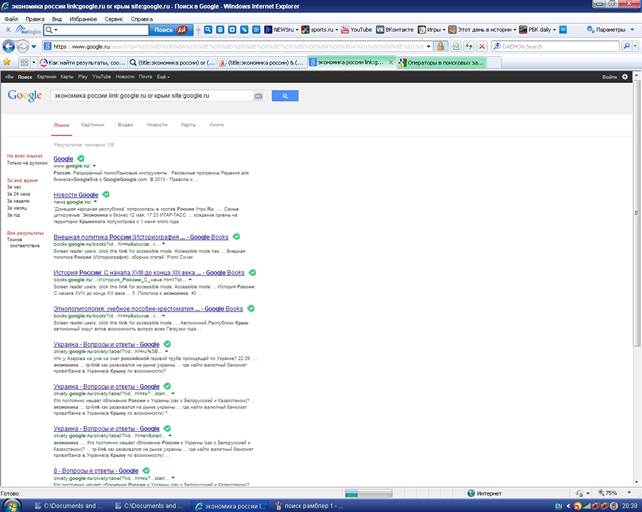
Task: Open the Сервис menu
Action: [x=113, y=19]
